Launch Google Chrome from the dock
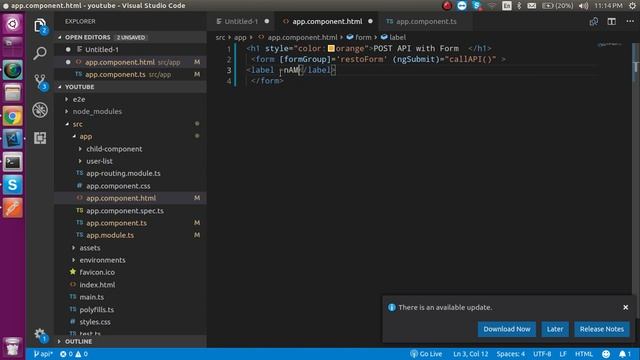Image resolution: width=640 pixels, height=360 pixels. pos(13,117)
